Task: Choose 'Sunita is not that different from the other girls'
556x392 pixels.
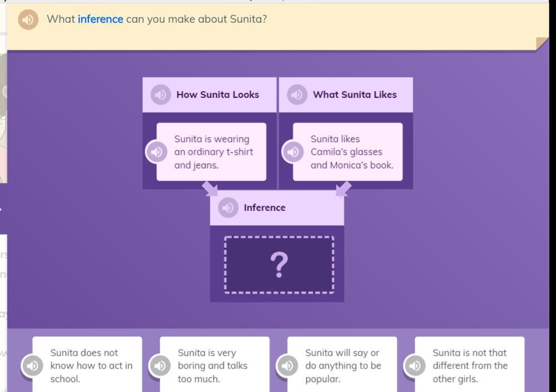Action: (474, 365)
